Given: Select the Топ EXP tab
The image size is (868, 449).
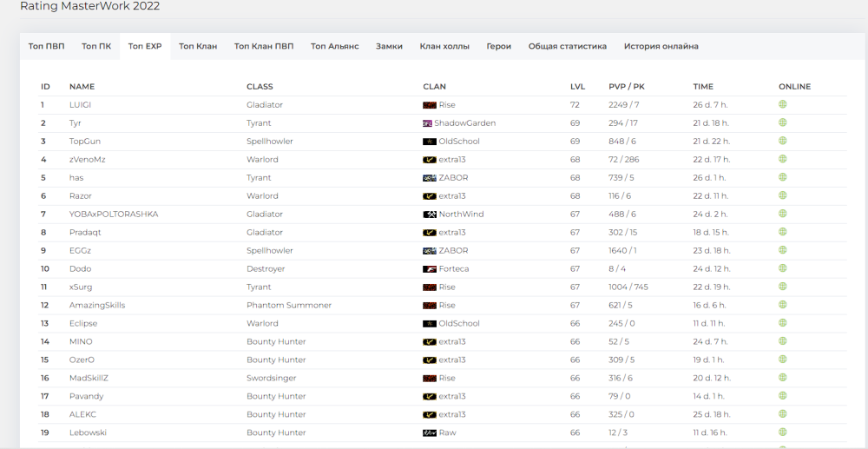Looking at the screenshot, I should click(x=145, y=47).
